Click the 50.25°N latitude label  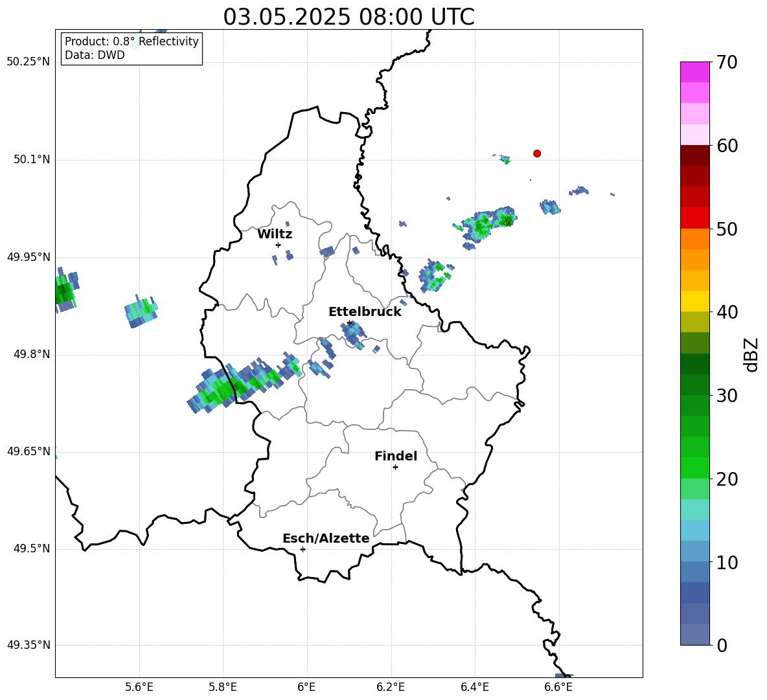[29, 62]
